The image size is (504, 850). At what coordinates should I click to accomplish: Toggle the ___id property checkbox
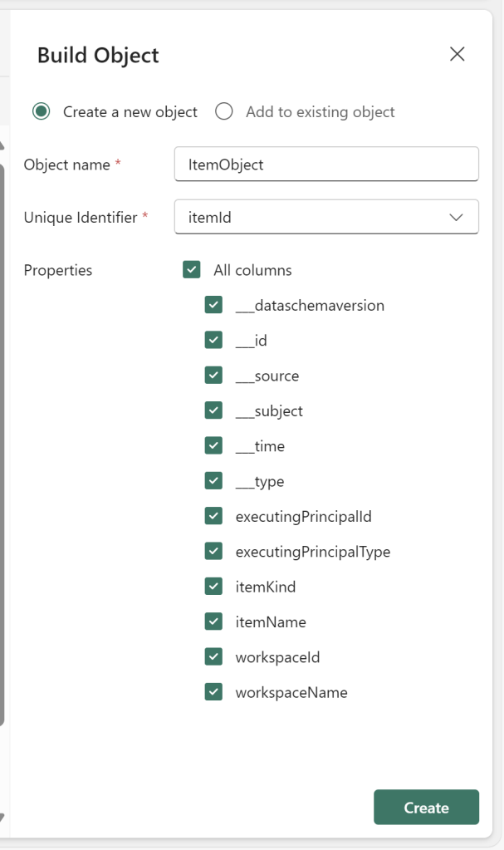213,340
